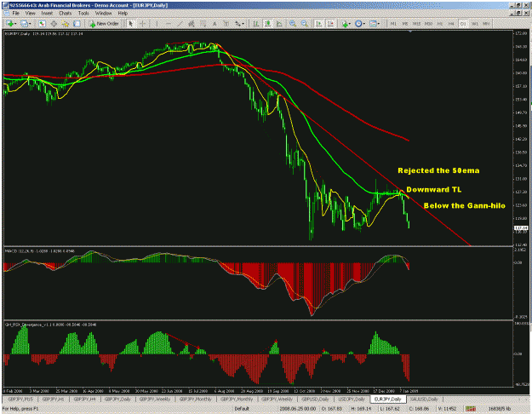Open the Charts menu
The height and width of the screenshot is (414, 532).
tap(66, 14)
